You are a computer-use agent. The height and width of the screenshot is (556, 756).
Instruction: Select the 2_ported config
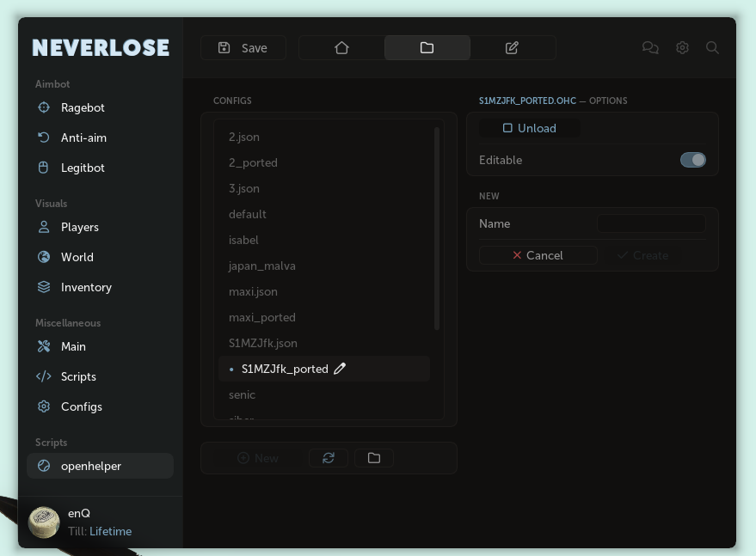pos(324,163)
